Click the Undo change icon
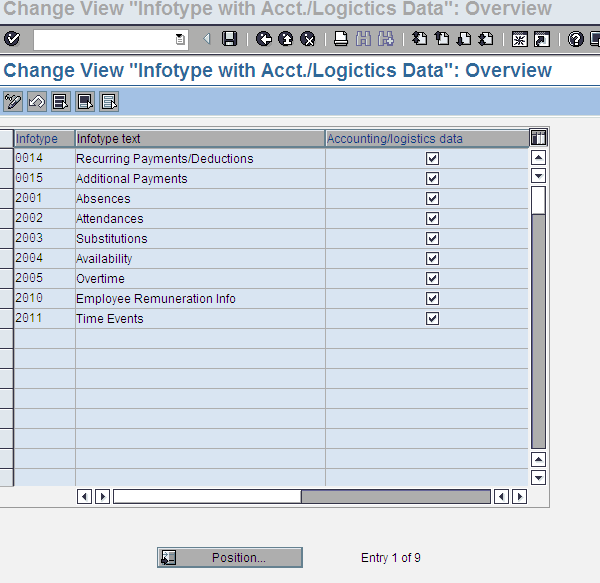Viewport: 600px width, 583px height. 37,102
